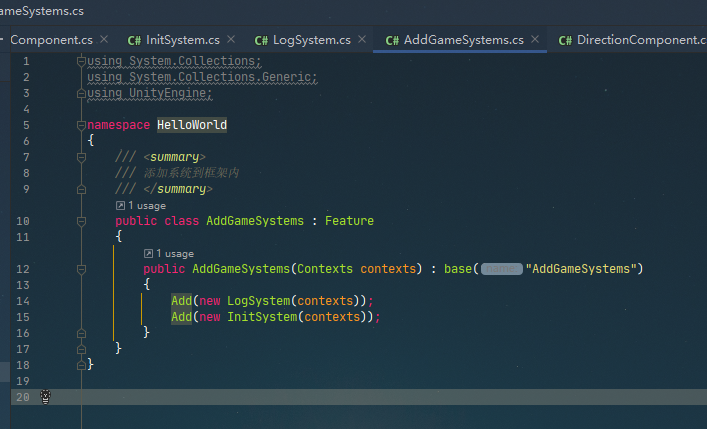707x429 pixels.
Task: Close the Component.cs tab
Action: coord(104,40)
